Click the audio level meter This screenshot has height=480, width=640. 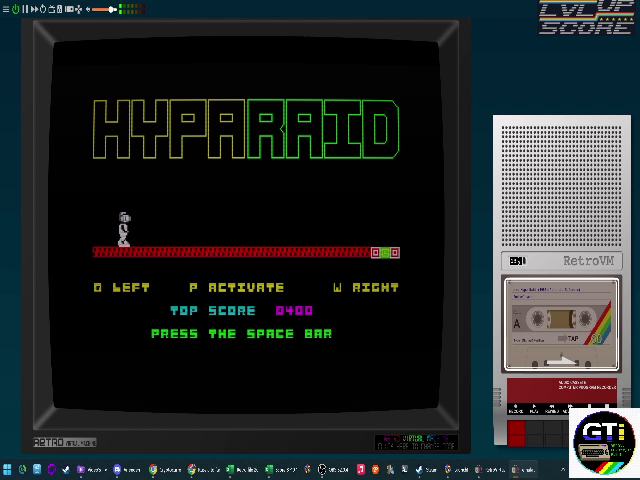132,9
